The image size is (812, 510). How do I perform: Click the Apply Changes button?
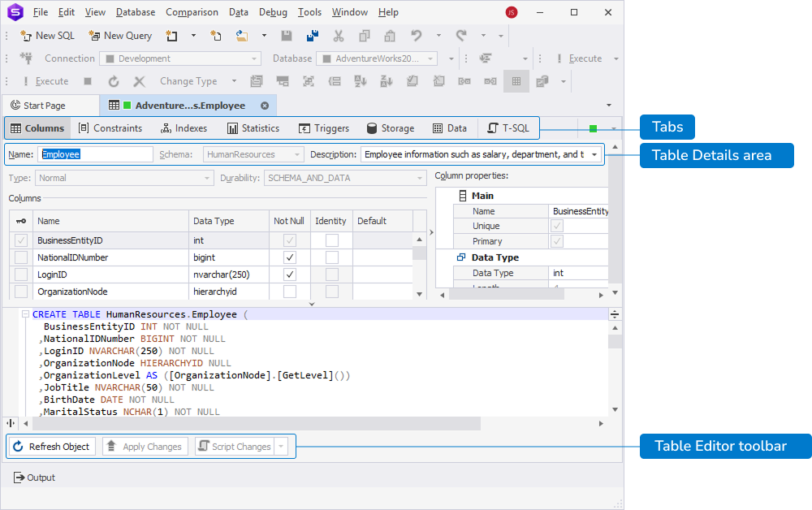pyautogui.click(x=145, y=447)
